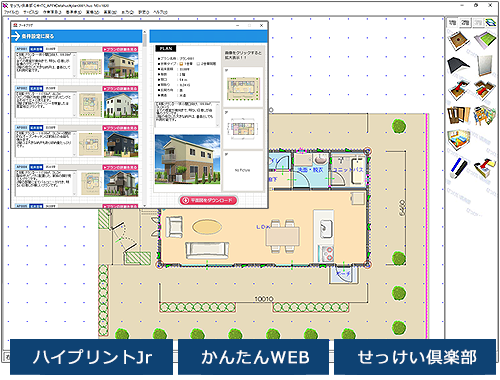Click the large house exterior image in detail pane
Viewport: 500px width, 380px height.
[187, 159]
